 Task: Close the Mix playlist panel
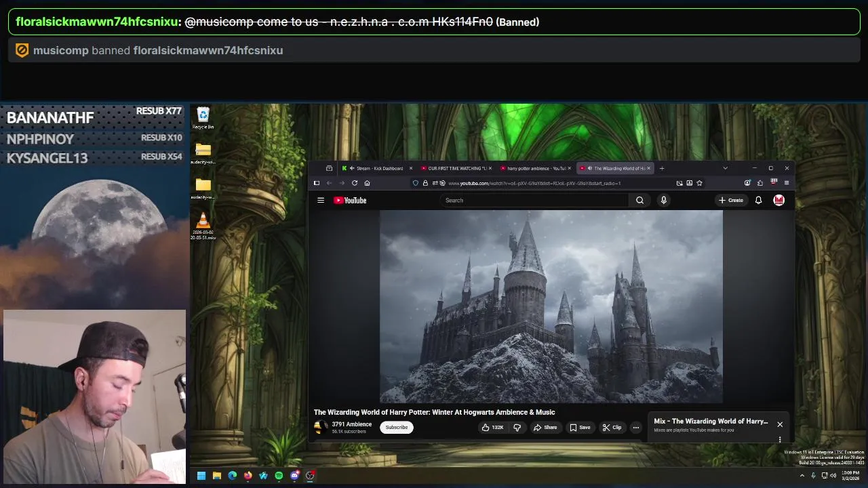(x=780, y=424)
